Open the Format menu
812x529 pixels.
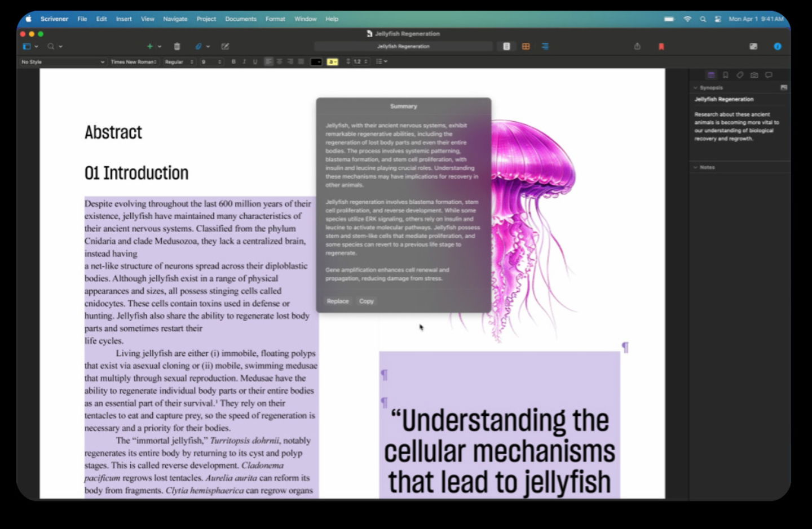(x=275, y=19)
